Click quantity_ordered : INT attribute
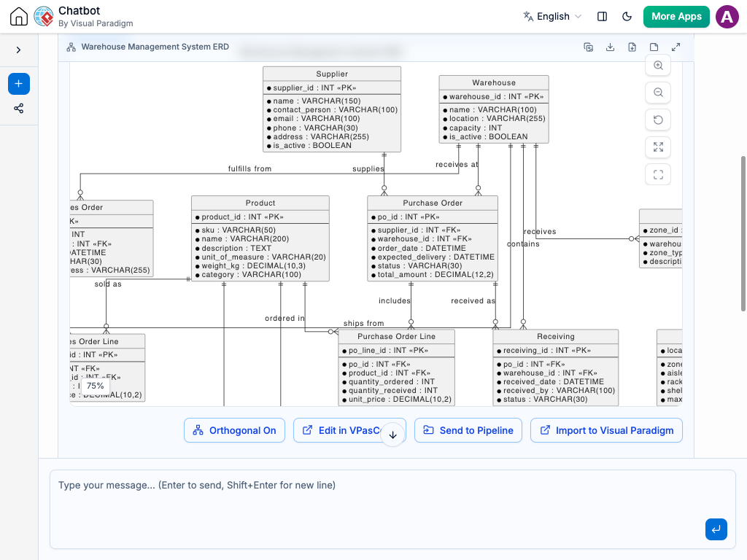This screenshot has height=560, width=747. click(x=389, y=381)
